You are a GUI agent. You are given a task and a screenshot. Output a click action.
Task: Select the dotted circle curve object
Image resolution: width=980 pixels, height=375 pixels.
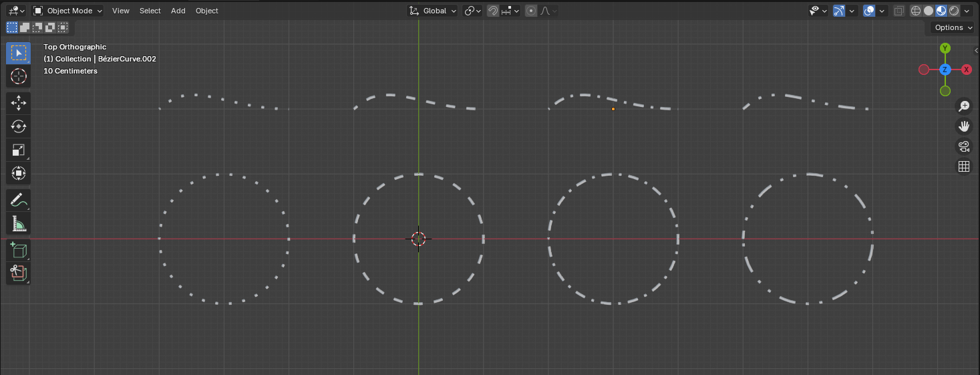224,239
